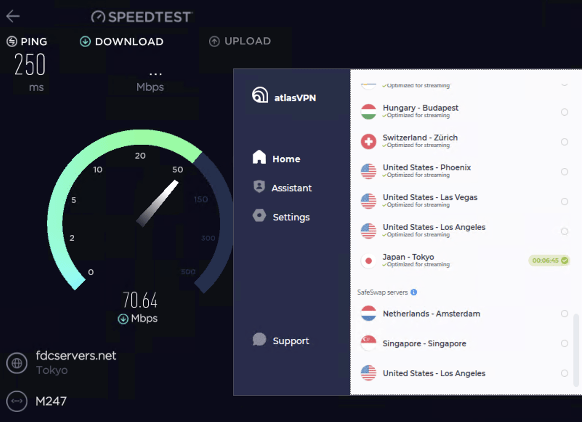Click the SafeSwap servers info icon
Image resolution: width=582 pixels, height=422 pixels.
pos(414,292)
